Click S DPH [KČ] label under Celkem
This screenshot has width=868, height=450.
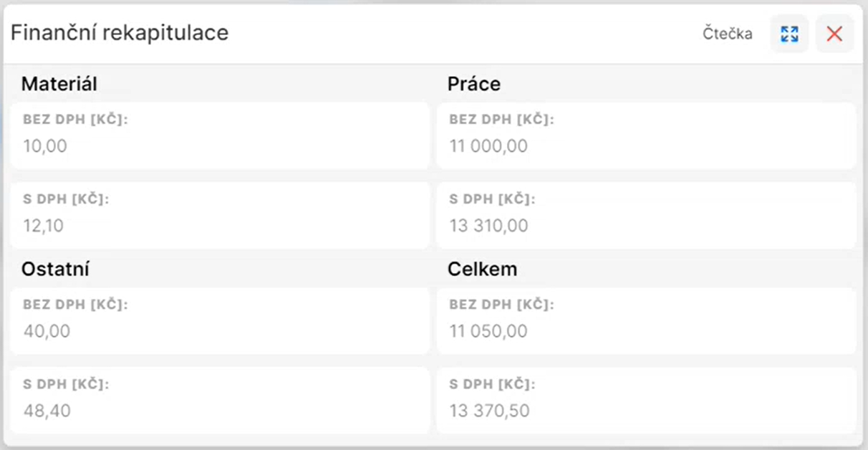coord(492,385)
